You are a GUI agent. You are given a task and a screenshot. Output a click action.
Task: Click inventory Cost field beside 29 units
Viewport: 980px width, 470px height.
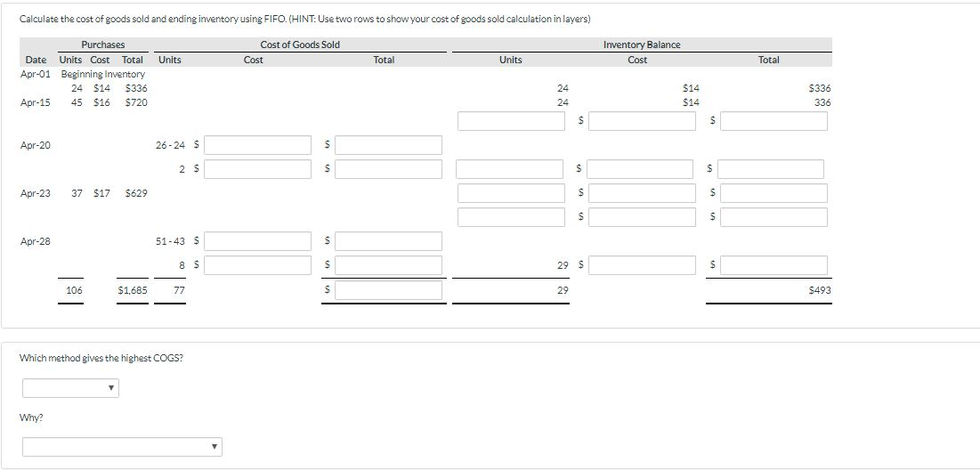(642, 265)
